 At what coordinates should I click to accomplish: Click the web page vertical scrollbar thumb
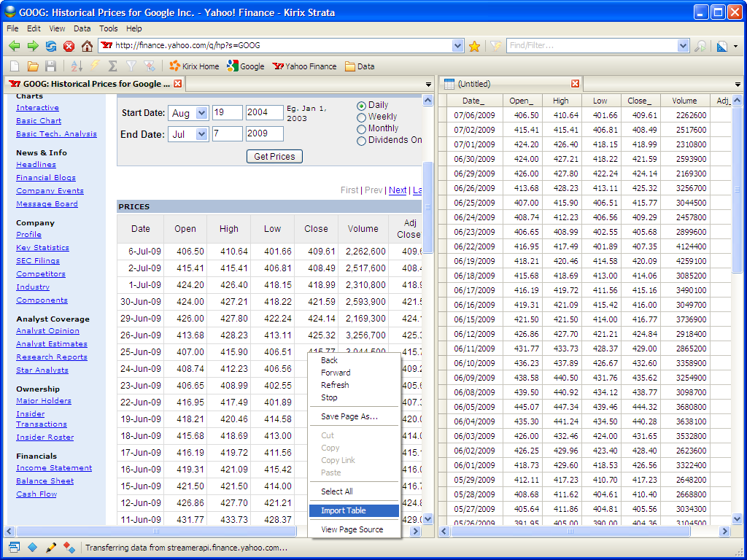(x=427, y=207)
